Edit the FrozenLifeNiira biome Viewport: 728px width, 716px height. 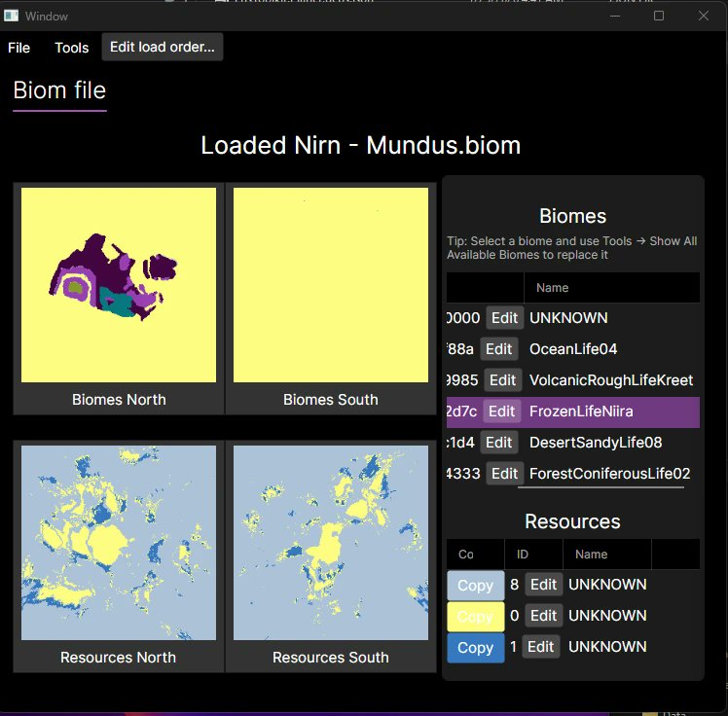(501, 412)
